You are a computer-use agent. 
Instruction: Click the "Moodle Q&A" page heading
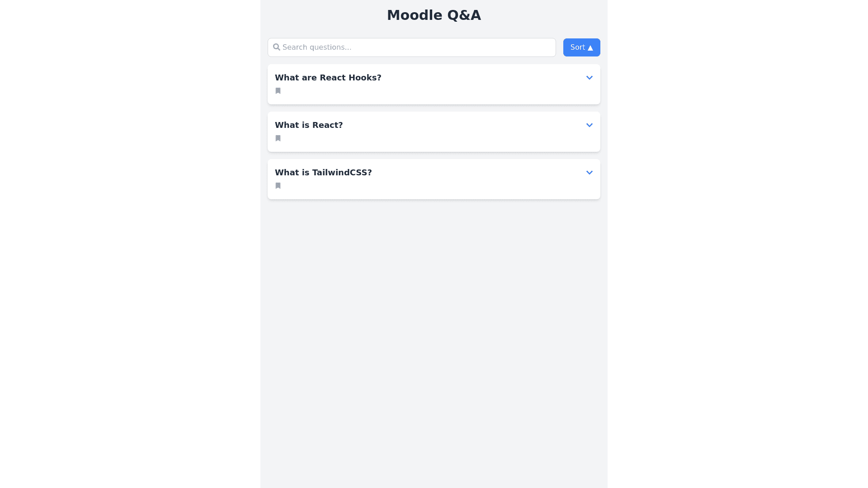pyautogui.click(x=434, y=15)
